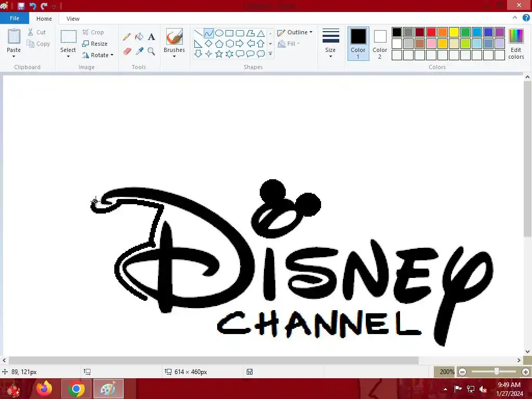Switch to the Home tab
Screen dimensions: 532x399
pos(44,19)
